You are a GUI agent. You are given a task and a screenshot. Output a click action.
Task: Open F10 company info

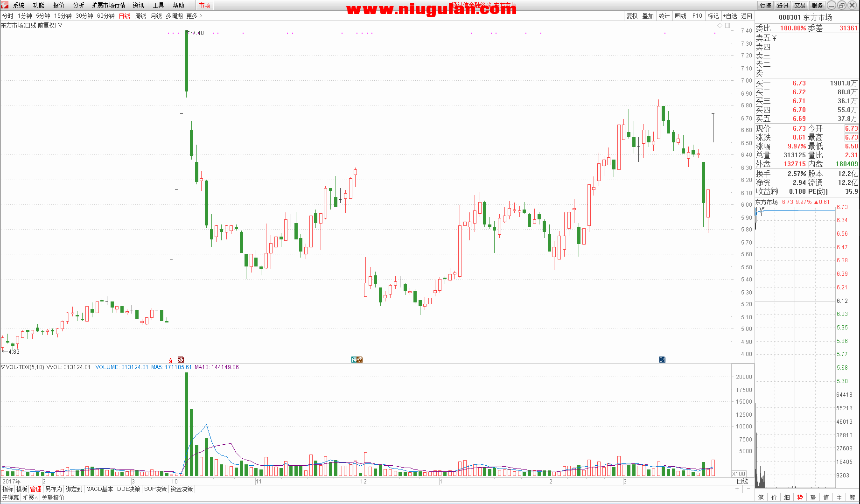[x=697, y=16]
